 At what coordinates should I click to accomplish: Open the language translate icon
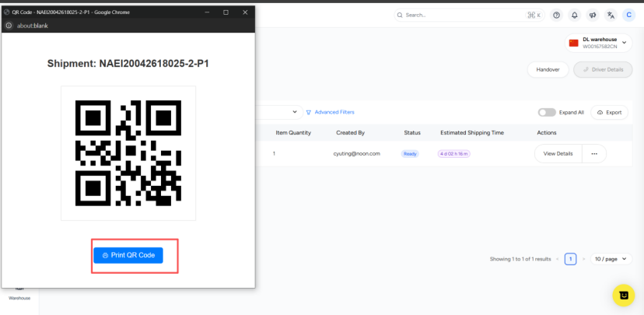tap(611, 16)
